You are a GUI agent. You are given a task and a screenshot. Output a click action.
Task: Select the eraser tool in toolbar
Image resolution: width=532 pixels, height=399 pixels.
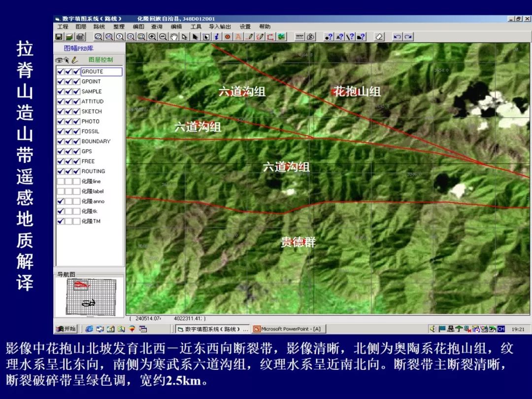click(x=379, y=36)
